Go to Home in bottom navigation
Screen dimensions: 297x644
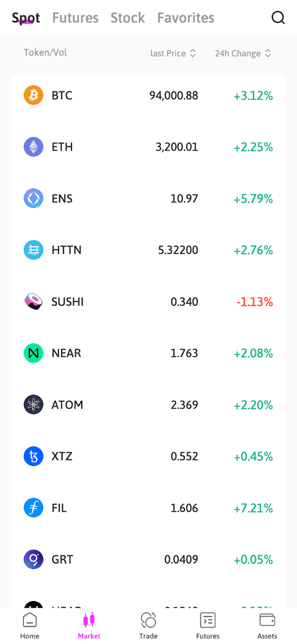(29, 626)
